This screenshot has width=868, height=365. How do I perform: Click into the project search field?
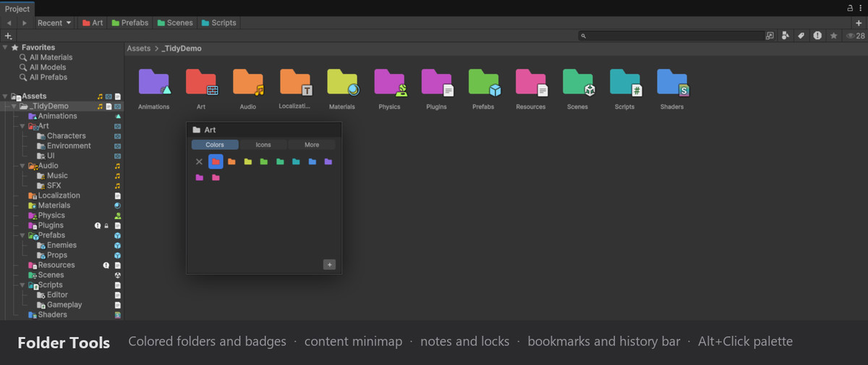671,35
